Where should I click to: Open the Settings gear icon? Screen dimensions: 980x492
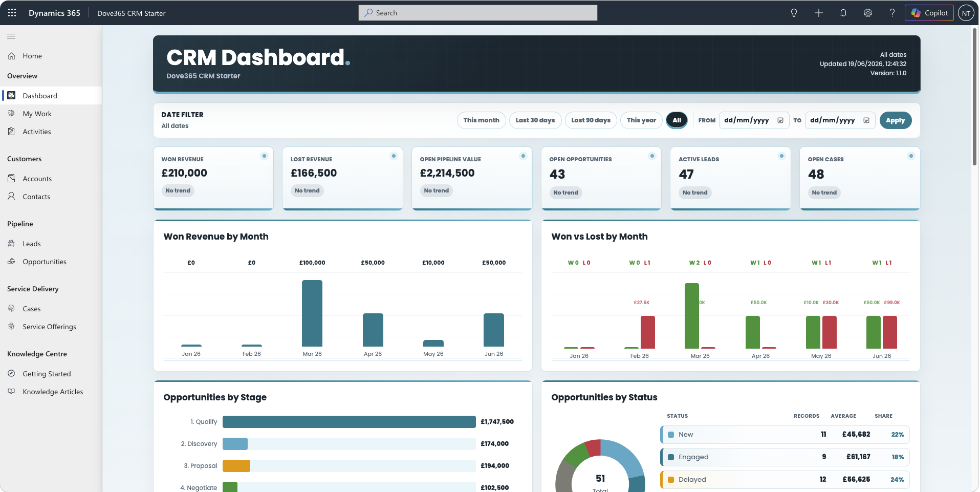click(868, 13)
